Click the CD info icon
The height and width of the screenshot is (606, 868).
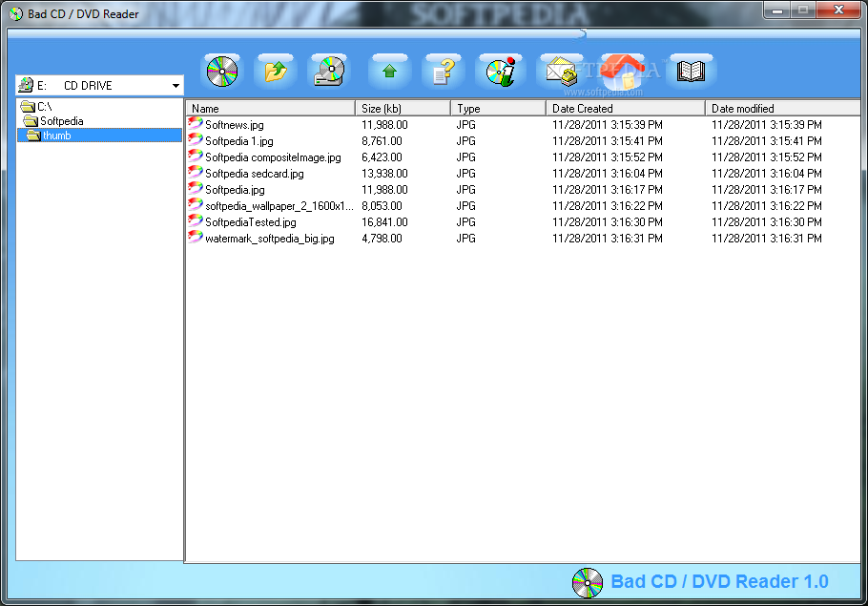pos(501,72)
